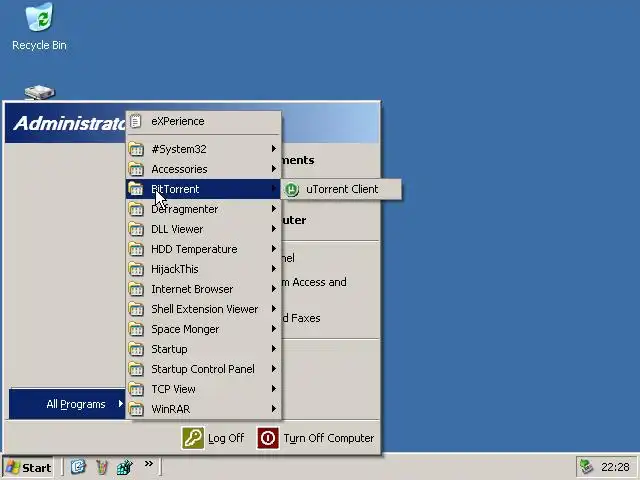The height and width of the screenshot is (480, 640).
Task: Click the DLL Viewer folder icon
Action: click(136, 229)
